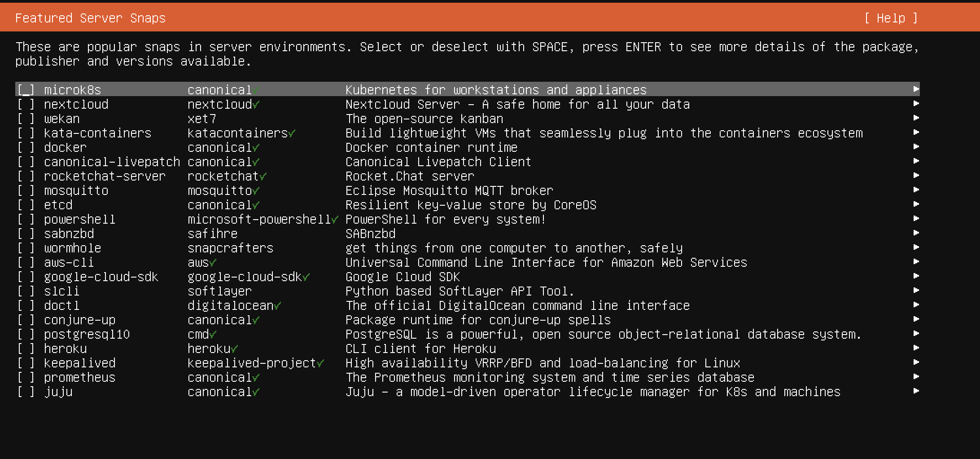980x459 pixels.
Task: Click publisher name 'snapcrafters'
Action: (x=231, y=248)
